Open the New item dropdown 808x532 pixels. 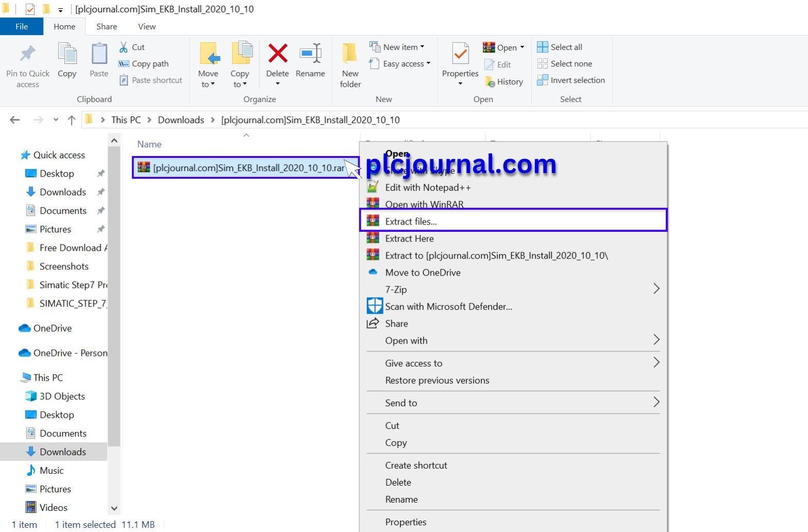[397, 47]
